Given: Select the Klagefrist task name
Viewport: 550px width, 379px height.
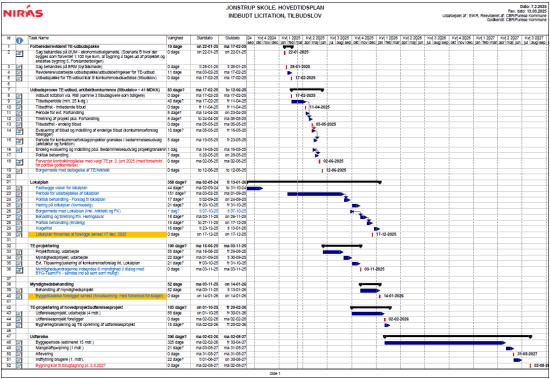Looking at the screenshot, I should coord(44,228).
